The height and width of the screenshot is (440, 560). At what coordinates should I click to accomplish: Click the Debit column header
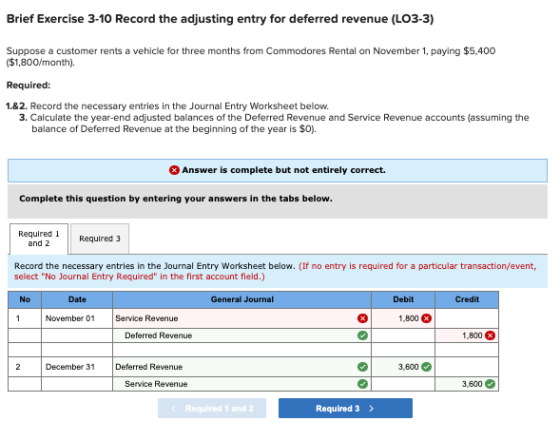click(x=403, y=300)
